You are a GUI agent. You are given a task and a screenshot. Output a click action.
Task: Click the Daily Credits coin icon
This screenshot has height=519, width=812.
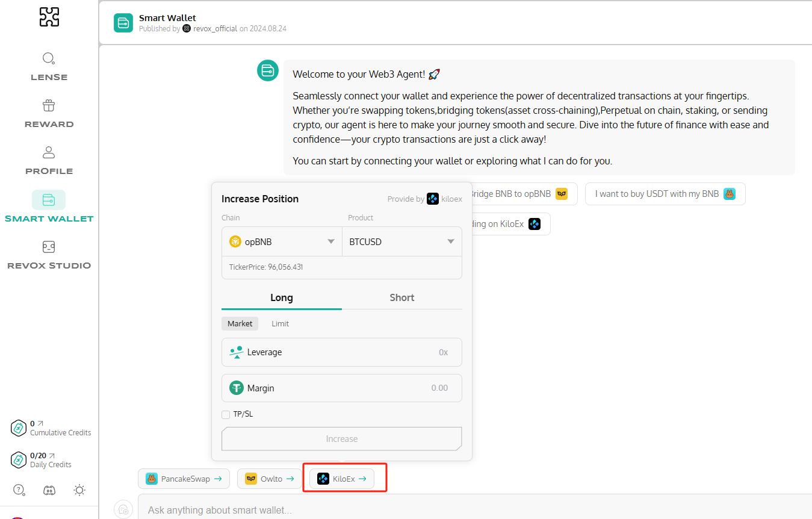(19, 460)
